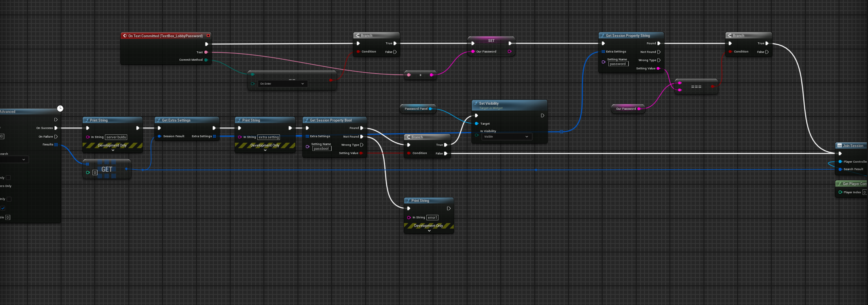
Task: Click the Join Session exec input pin
Action: tap(840, 154)
